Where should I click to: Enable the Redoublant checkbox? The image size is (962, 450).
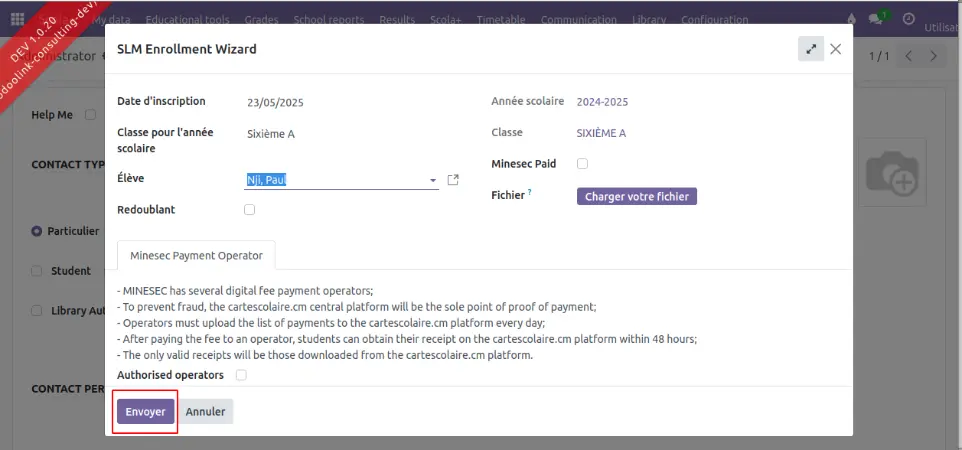[249, 210]
